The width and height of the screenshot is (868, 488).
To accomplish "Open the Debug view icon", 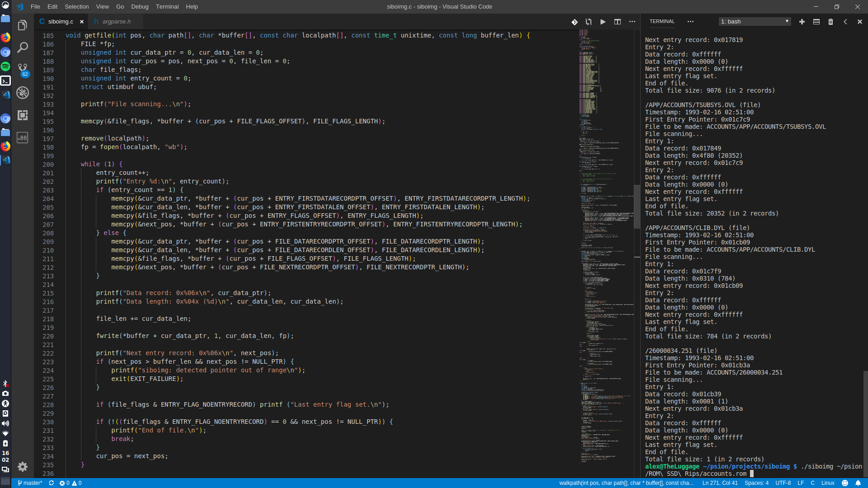I will pyautogui.click(x=23, y=93).
